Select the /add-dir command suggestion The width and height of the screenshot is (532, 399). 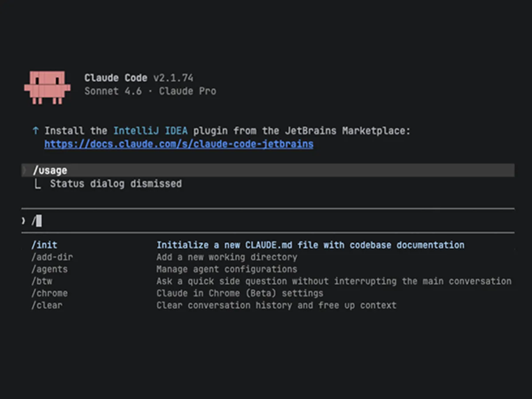pos(52,257)
